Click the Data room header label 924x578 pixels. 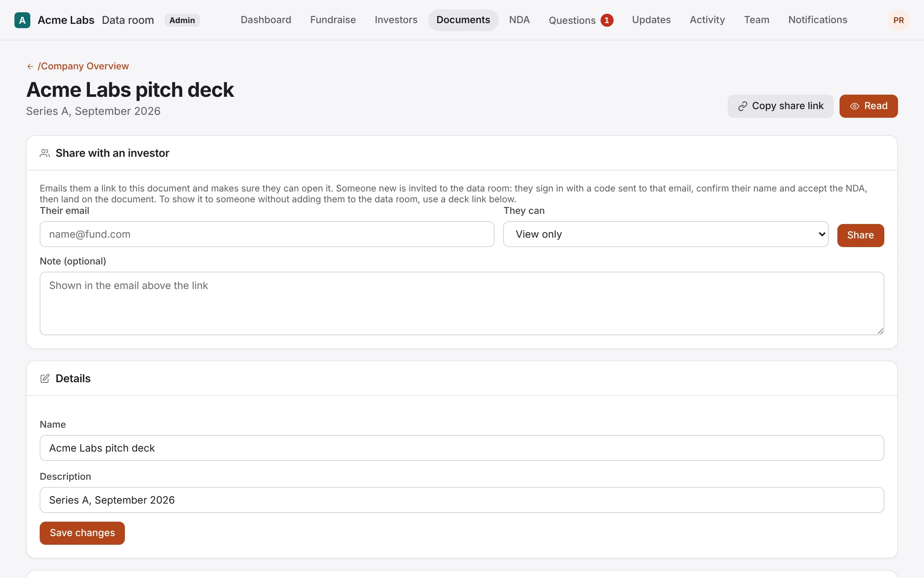click(x=128, y=20)
